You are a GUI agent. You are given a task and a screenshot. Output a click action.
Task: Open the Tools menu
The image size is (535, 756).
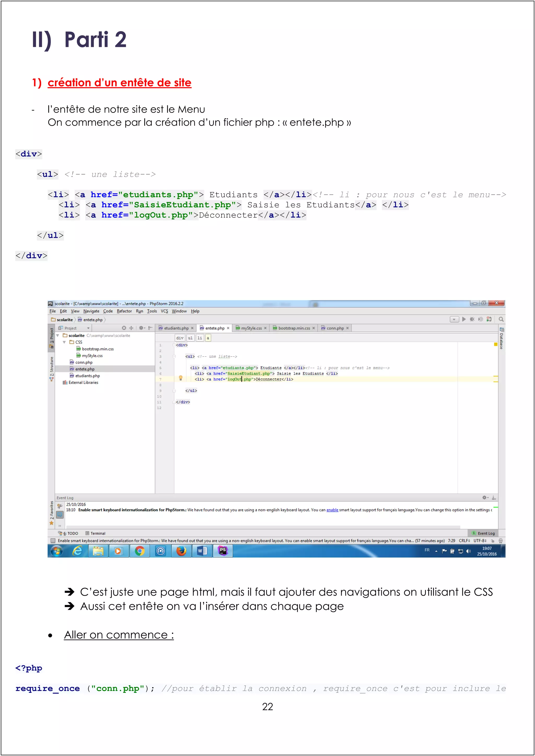(x=152, y=311)
